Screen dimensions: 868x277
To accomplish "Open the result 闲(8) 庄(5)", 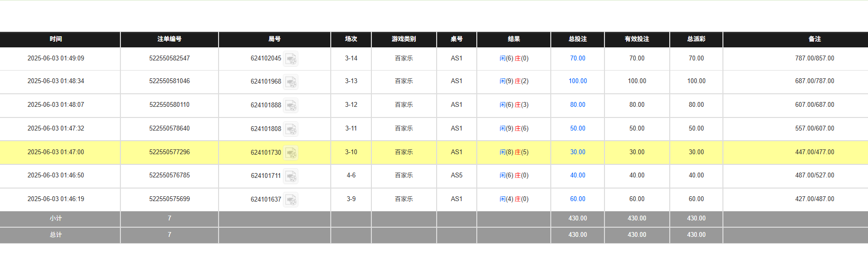I will [514, 152].
